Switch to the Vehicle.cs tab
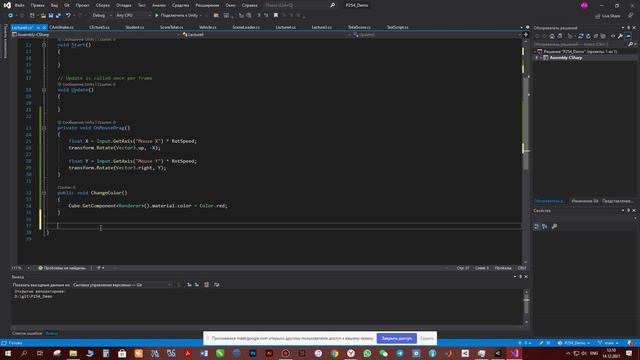This screenshot has height=360, width=640. click(207, 27)
